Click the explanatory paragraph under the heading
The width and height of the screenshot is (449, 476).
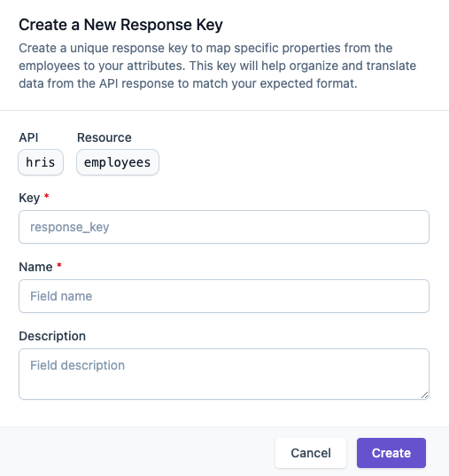tap(217, 66)
